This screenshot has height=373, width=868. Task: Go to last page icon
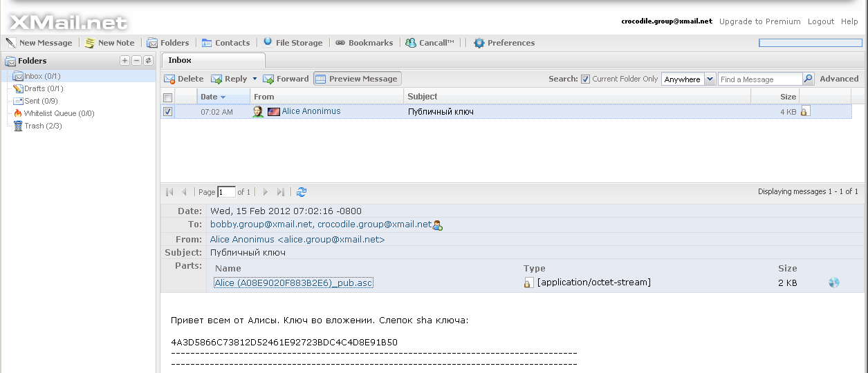pyautogui.click(x=280, y=192)
